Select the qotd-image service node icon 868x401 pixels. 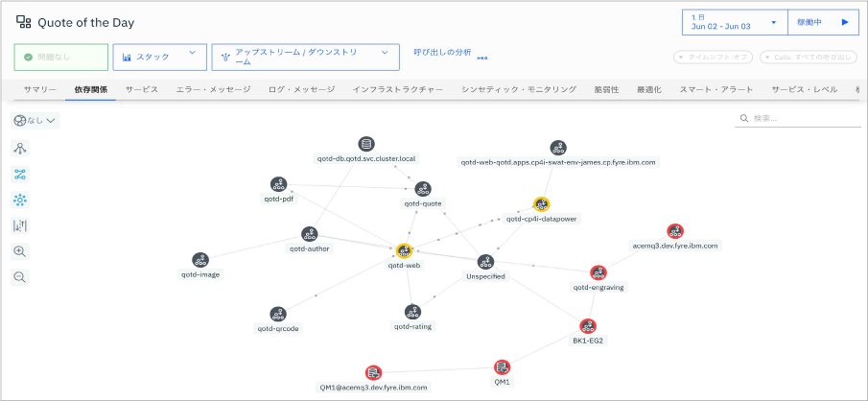[x=199, y=260]
